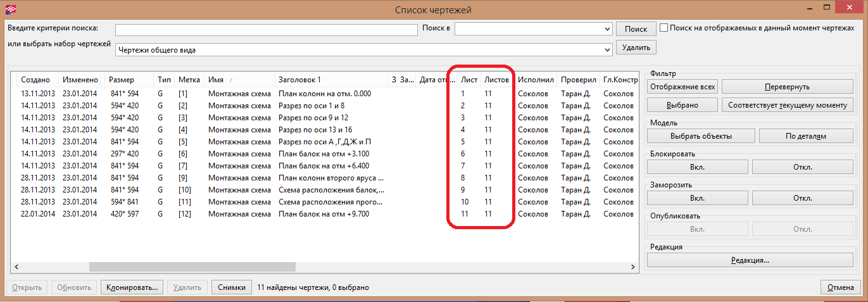Click Откл. under Заморозить
The width and height of the screenshot is (868, 302).
pyautogui.click(x=802, y=198)
